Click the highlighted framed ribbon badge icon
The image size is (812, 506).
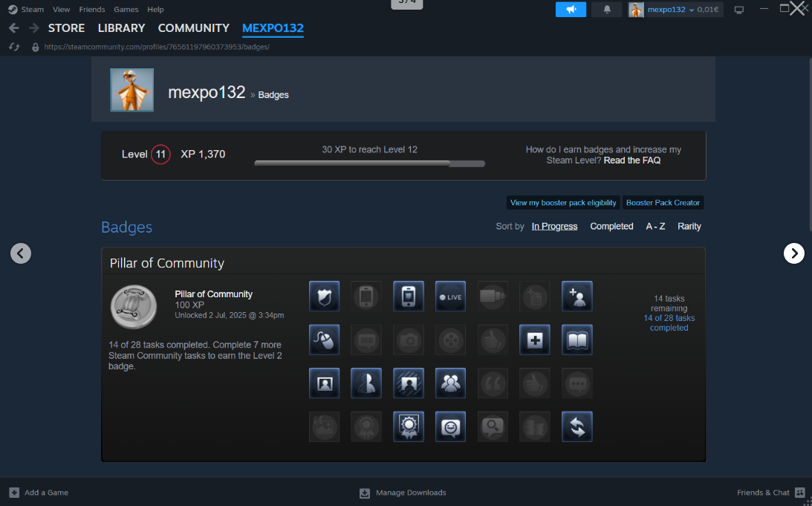[409, 426]
